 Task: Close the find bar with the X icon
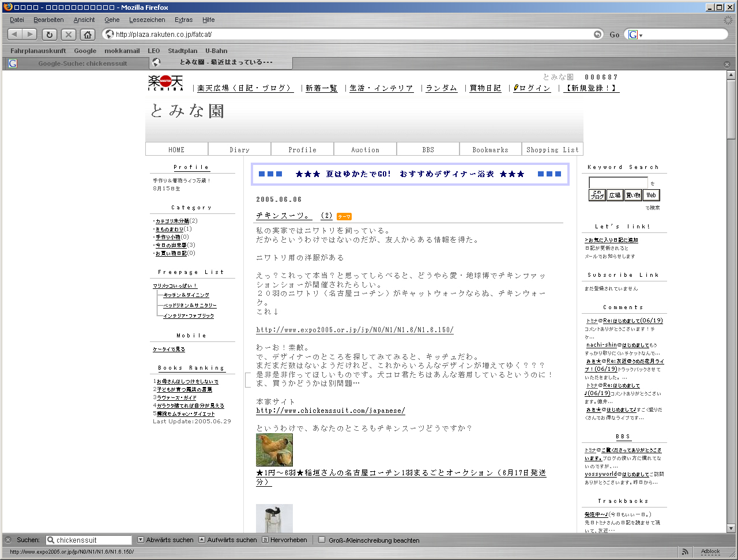coord(8,540)
